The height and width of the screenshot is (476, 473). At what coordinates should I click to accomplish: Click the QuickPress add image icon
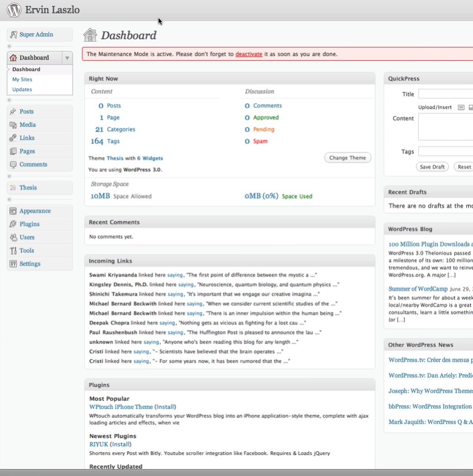(x=461, y=107)
